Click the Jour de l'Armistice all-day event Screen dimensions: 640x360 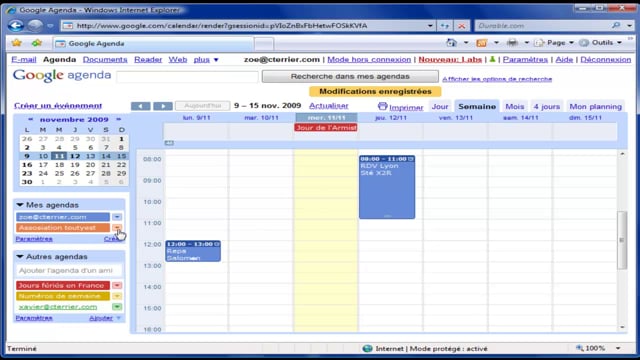click(x=326, y=128)
